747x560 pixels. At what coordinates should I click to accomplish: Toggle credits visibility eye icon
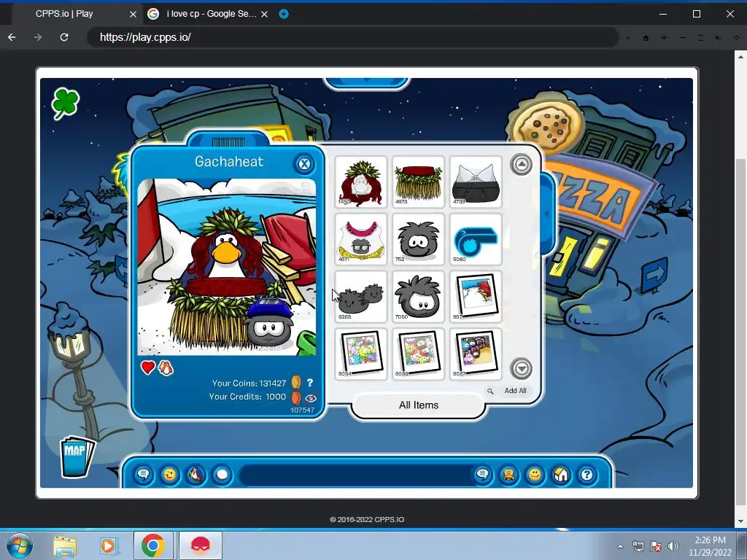point(311,397)
